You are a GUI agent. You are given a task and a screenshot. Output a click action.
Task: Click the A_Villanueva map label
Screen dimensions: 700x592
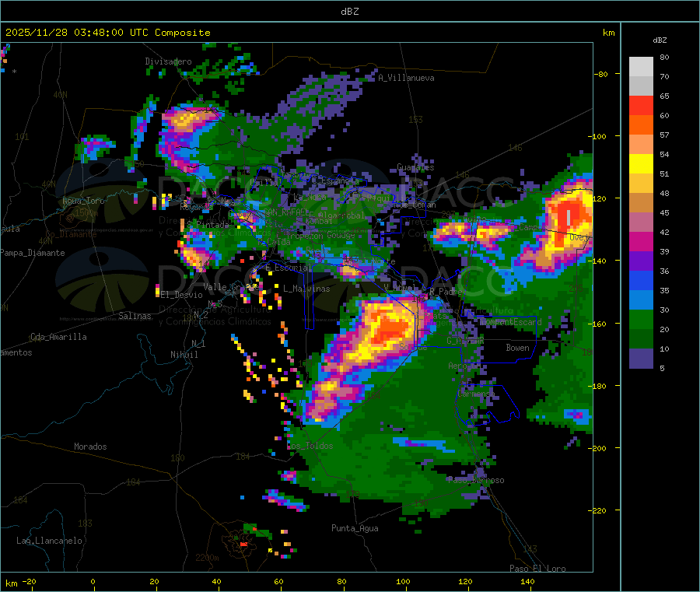(406, 78)
